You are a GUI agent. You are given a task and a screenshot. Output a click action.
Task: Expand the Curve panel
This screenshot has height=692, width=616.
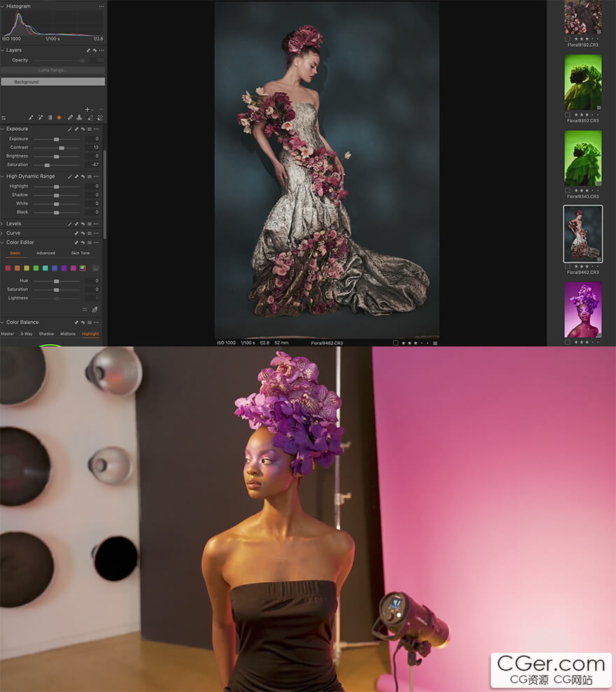click(x=3, y=233)
